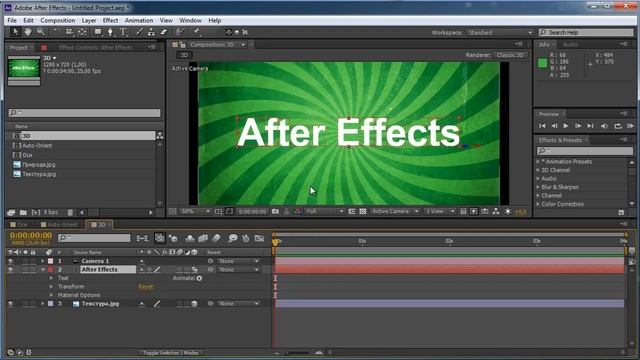This screenshot has height=360, width=640.
Task: Click the green color sample in Info panel
Action: pos(542,63)
